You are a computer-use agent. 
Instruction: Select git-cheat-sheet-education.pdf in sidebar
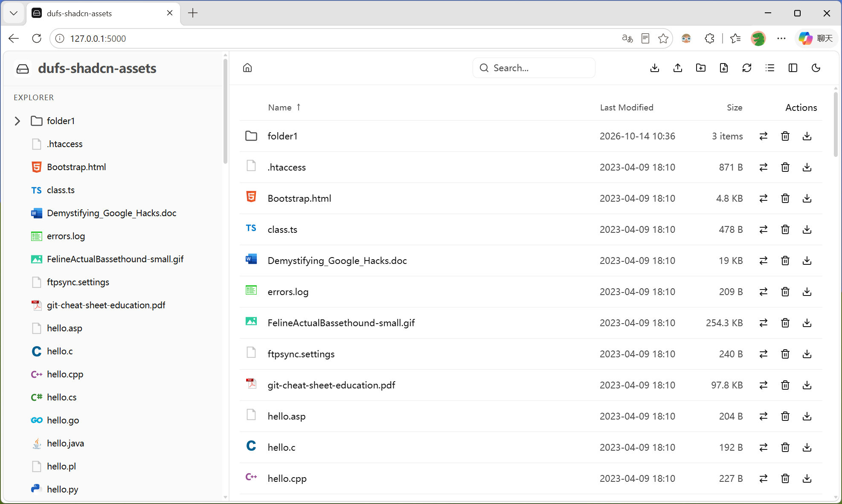point(106,305)
